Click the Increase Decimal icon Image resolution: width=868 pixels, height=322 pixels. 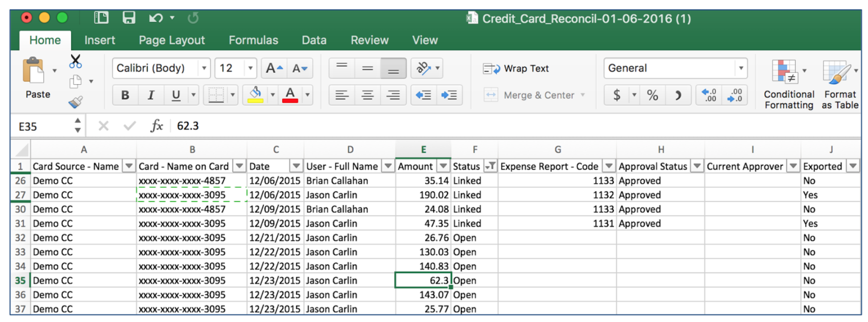[x=709, y=95]
